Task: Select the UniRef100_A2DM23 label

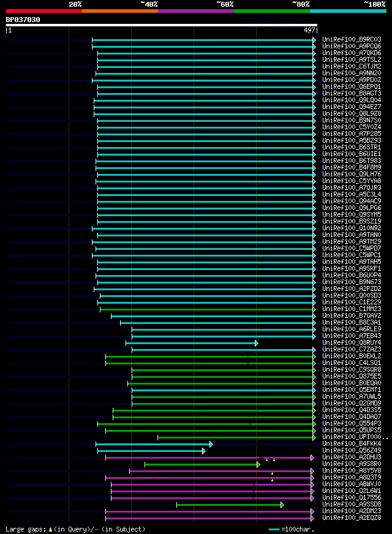Action: click(x=352, y=511)
